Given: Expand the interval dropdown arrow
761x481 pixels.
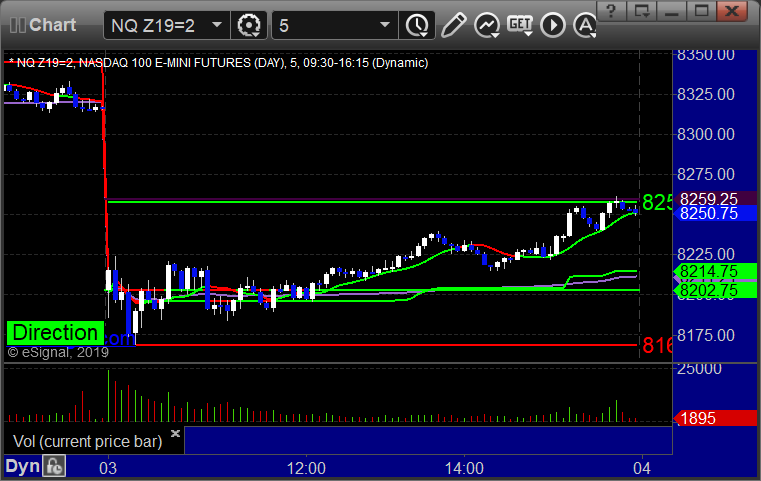Looking at the screenshot, I should 385,25.
